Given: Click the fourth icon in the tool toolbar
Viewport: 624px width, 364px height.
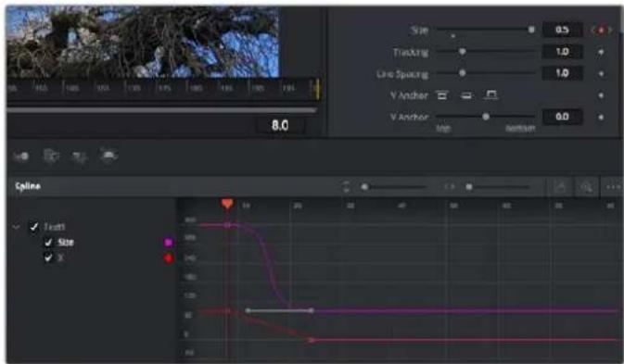Looking at the screenshot, I should 108,156.
